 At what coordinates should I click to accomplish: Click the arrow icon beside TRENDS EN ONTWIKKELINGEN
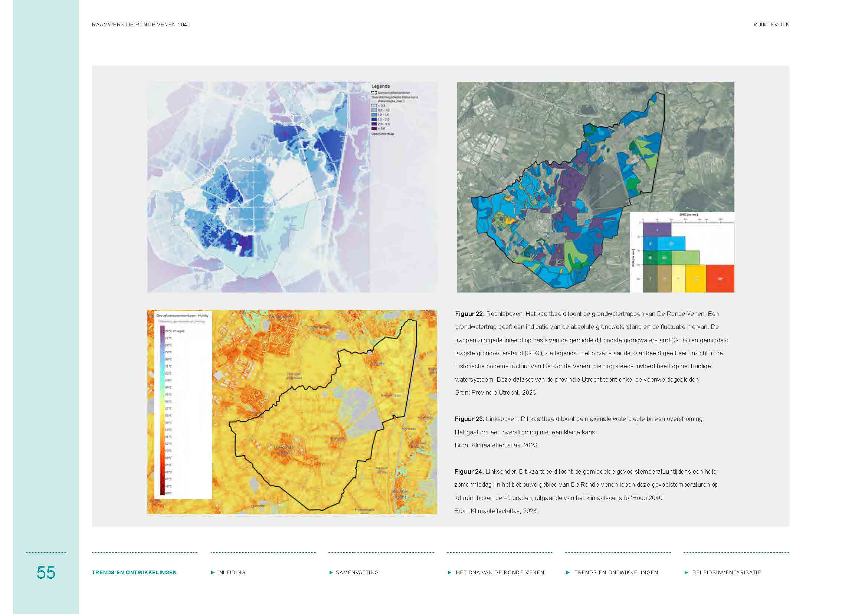(x=569, y=573)
